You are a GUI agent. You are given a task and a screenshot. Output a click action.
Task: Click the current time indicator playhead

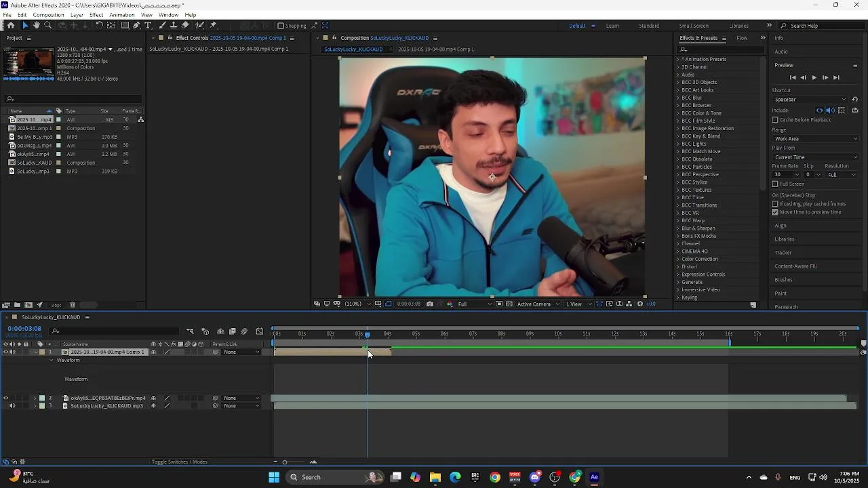pyautogui.click(x=367, y=334)
